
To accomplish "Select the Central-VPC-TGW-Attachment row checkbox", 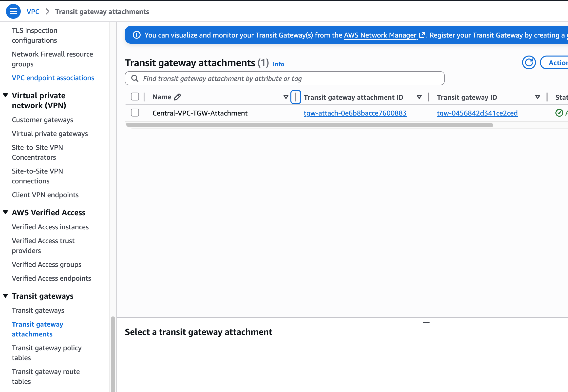I will tap(135, 113).
